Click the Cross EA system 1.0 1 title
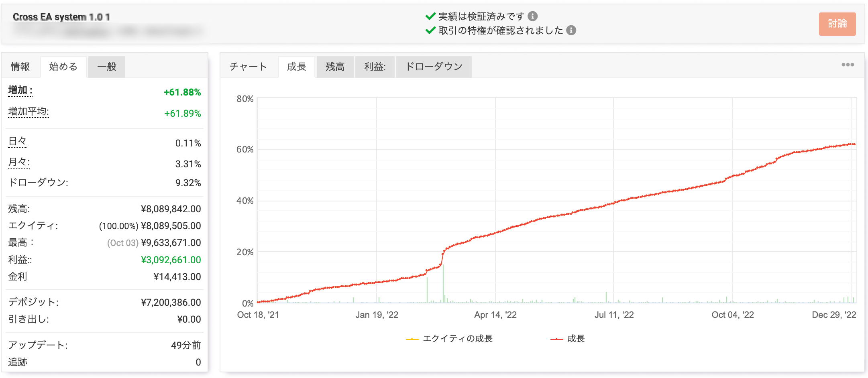 [61, 17]
